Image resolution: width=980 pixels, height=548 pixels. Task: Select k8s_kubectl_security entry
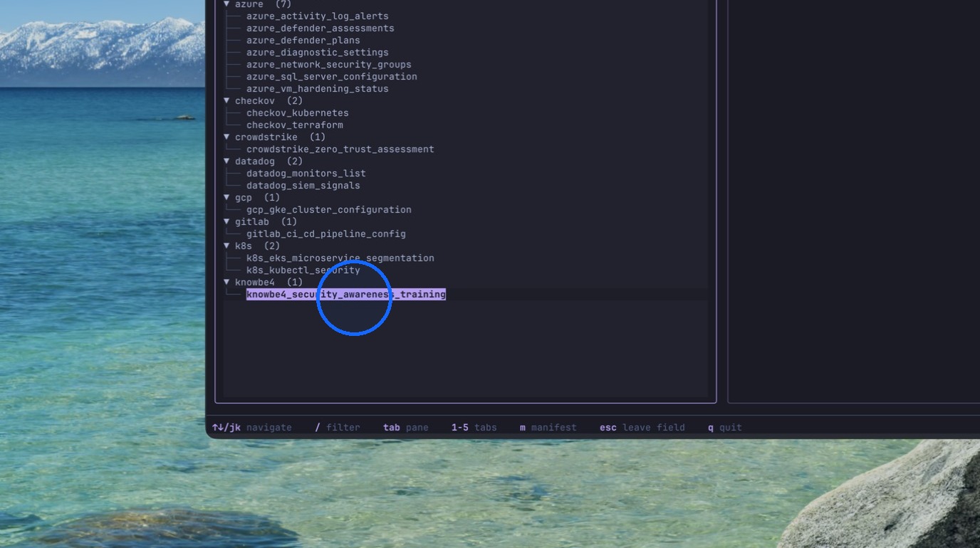pyautogui.click(x=303, y=270)
